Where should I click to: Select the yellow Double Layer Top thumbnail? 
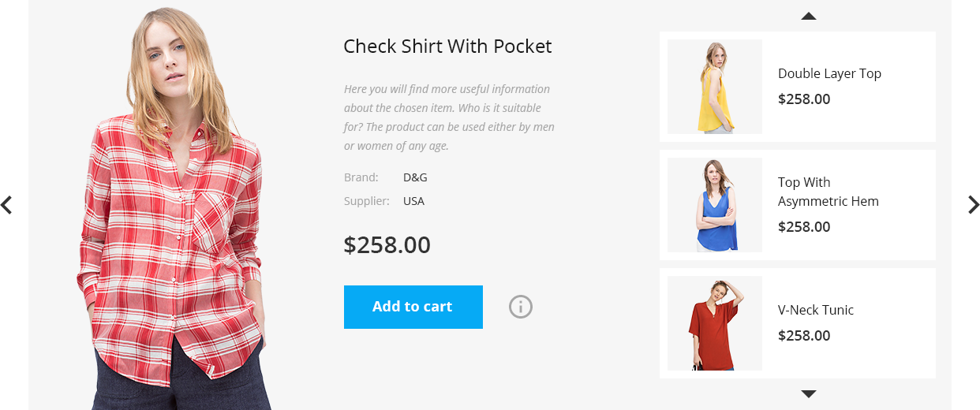click(715, 87)
